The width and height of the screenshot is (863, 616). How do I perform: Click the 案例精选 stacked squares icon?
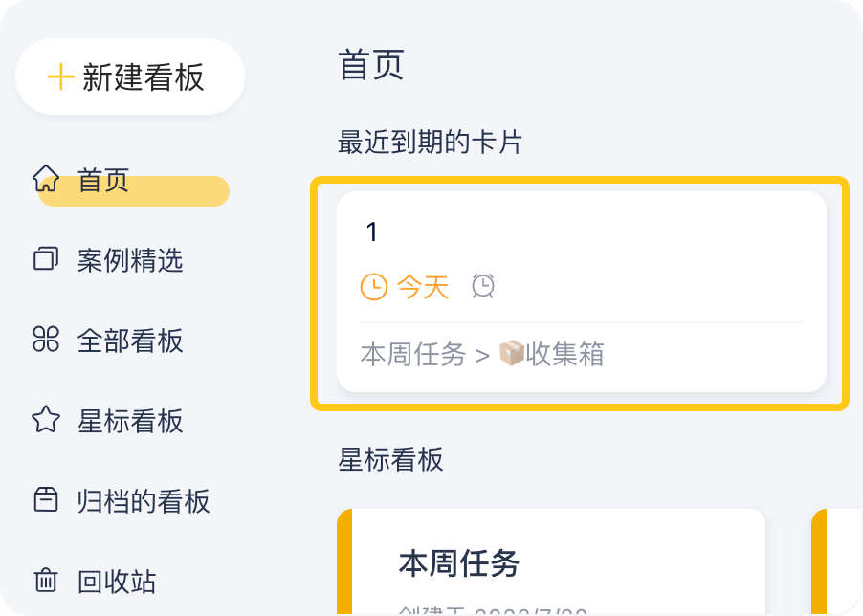[x=46, y=259]
